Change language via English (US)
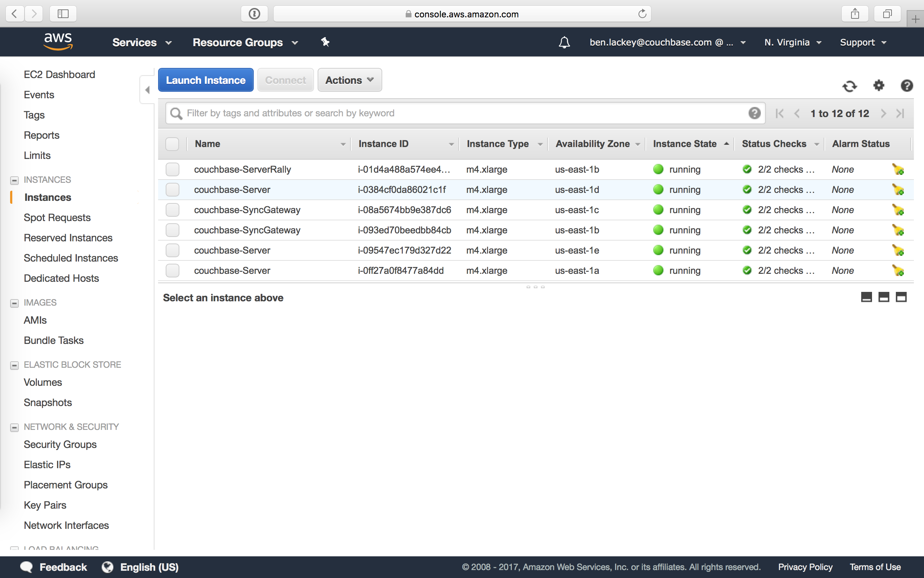This screenshot has height=578, width=924. (149, 567)
